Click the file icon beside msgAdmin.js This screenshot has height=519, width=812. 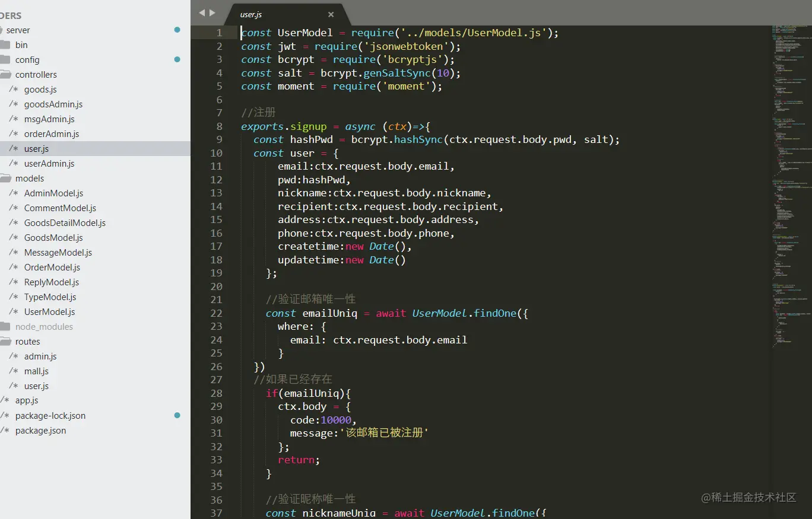(14, 119)
